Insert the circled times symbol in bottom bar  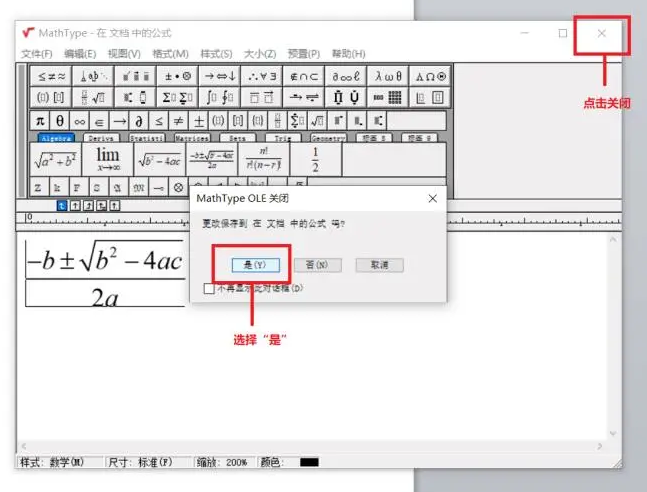179,188
